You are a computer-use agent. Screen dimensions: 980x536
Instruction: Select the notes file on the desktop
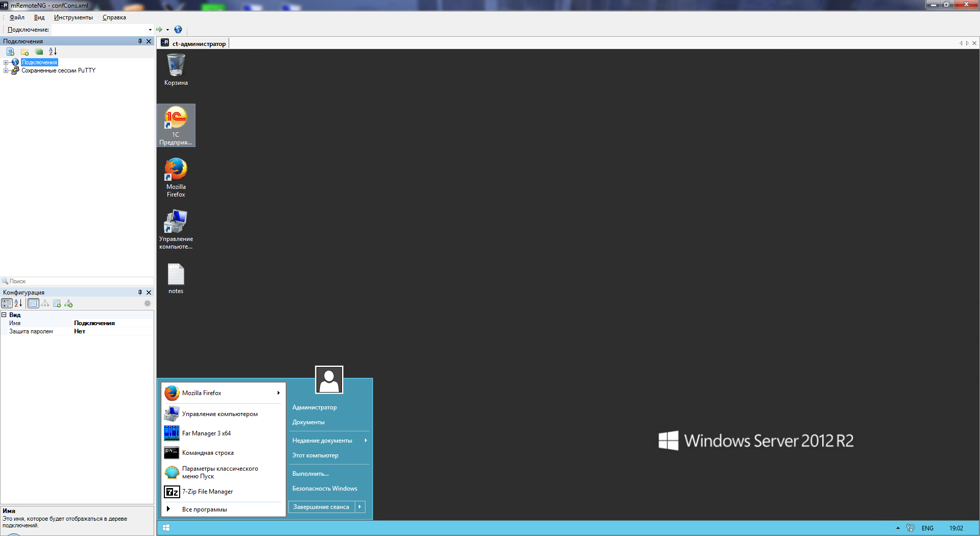pyautogui.click(x=176, y=278)
